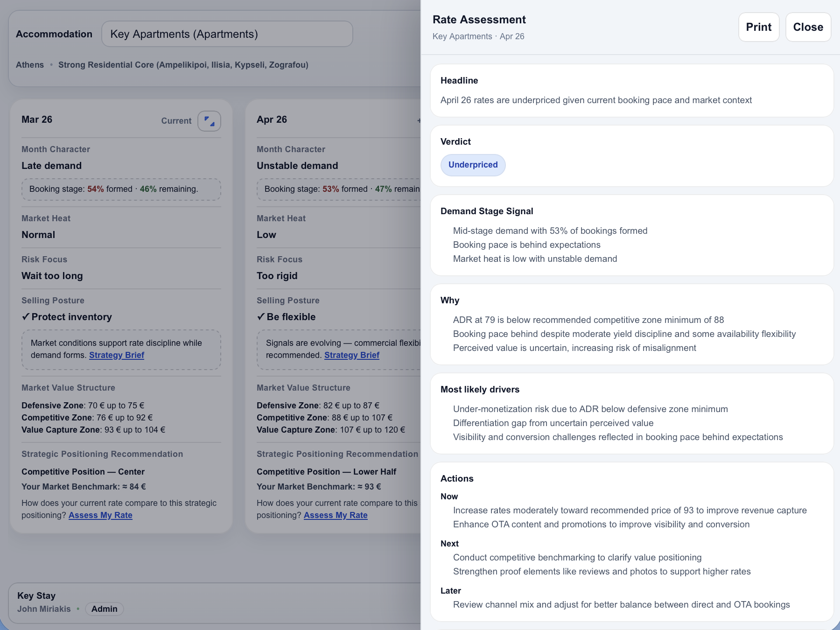Image resolution: width=840 pixels, height=630 pixels.
Task: Expand the Mar 26 card with the arrows icon
Action: pyautogui.click(x=209, y=121)
